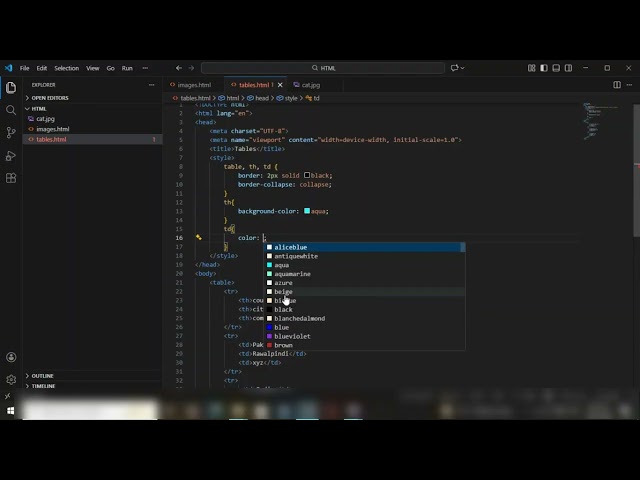Open the Accounts menu icon

pyautogui.click(x=11, y=357)
